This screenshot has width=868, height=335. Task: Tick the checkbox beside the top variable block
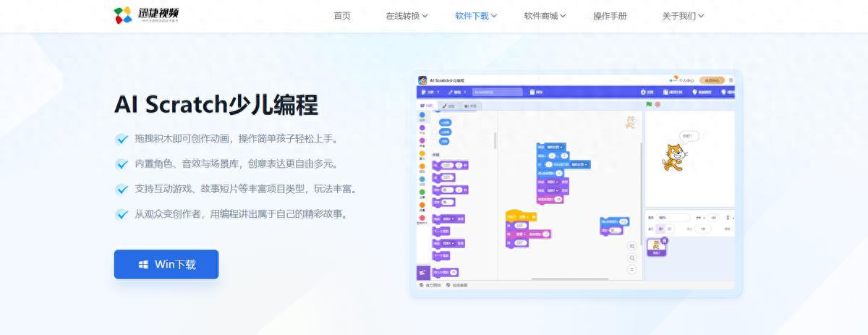coord(435,122)
